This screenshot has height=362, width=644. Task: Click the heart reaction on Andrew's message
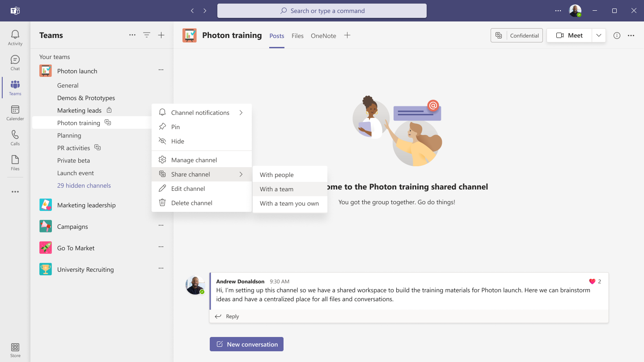[x=593, y=282]
